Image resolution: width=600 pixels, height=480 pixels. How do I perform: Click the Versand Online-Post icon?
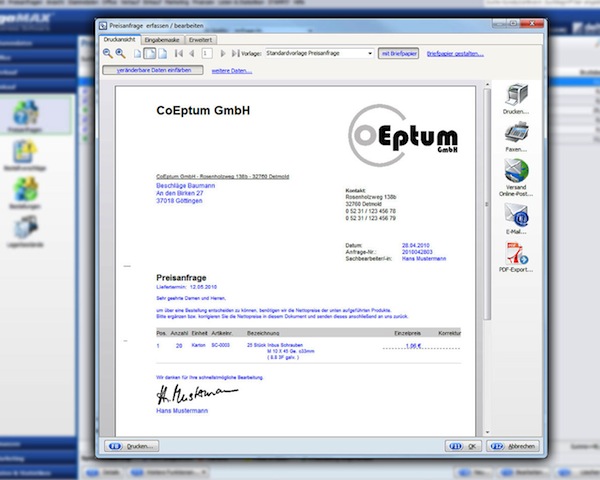(x=516, y=171)
